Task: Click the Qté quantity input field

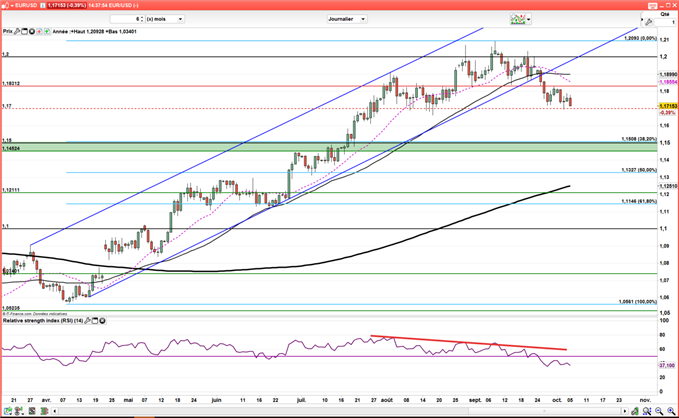Action: 665,22
